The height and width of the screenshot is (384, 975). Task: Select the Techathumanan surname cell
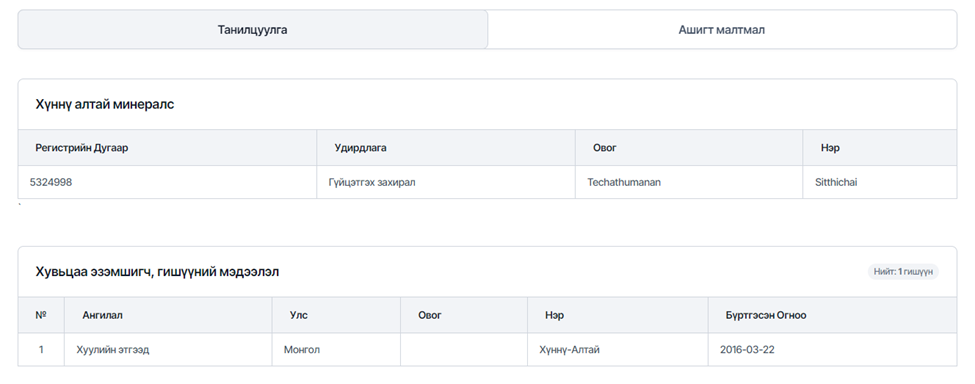point(689,182)
